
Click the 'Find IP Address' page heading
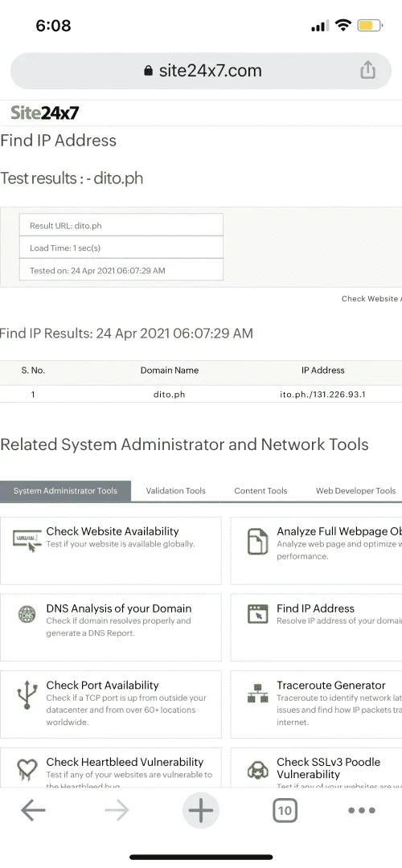click(58, 141)
